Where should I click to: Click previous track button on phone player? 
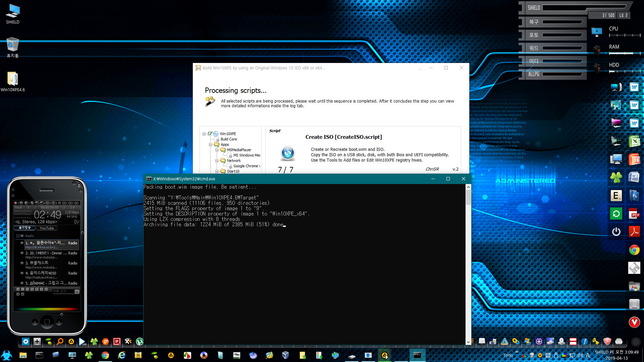pos(35,322)
